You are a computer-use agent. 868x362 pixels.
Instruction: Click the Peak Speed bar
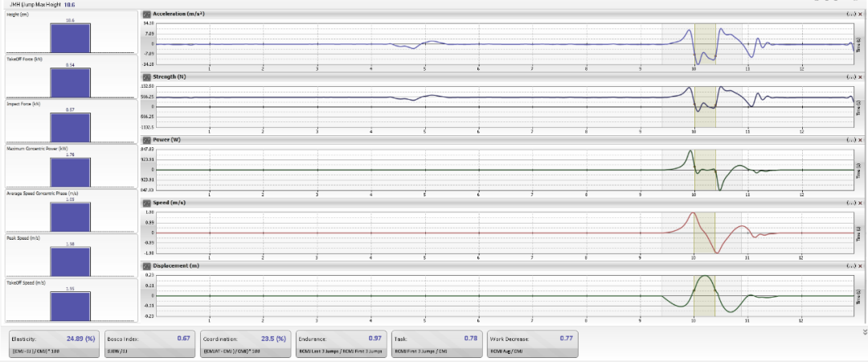pyautogui.click(x=70, y=261)
